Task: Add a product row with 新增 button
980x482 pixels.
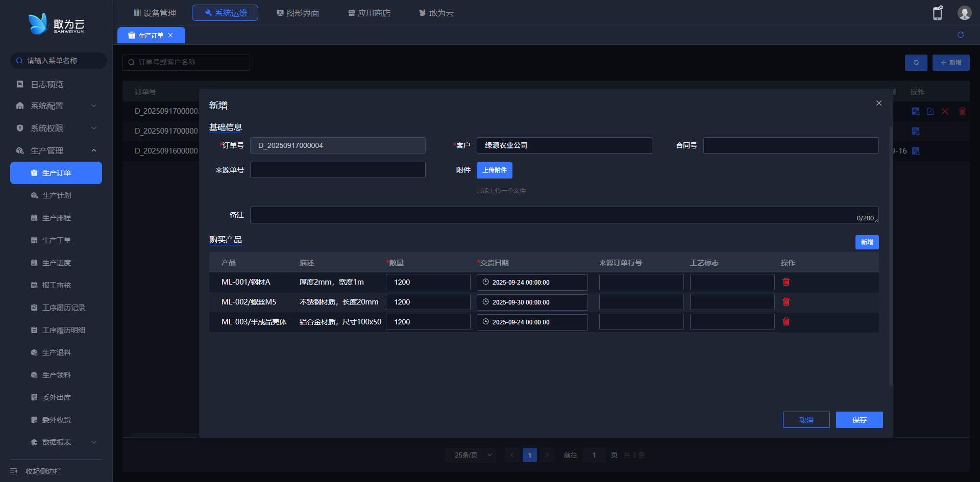Action: pyautogui.click(x=867, y=242)
